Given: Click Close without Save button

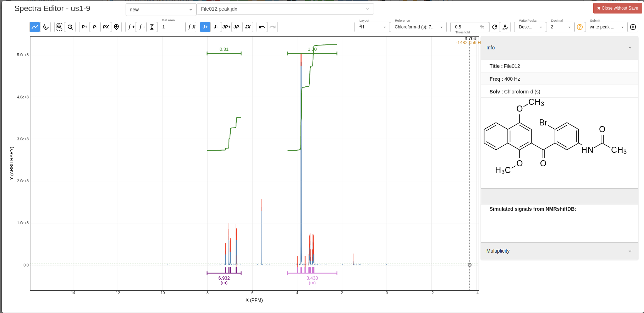Looking at the screenshot, I should coord(617,8).
